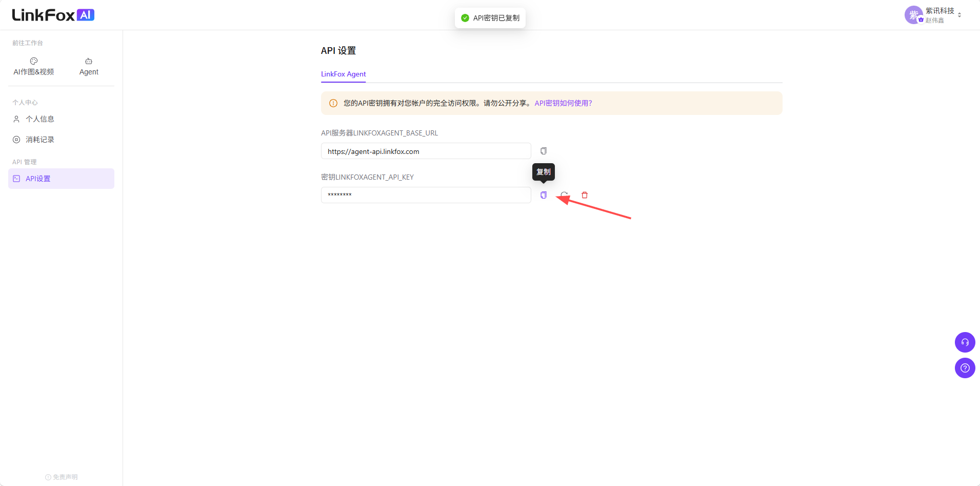Screen dimensions: 980x486
Task: Delete the API key
Action: (x=585, y=195)
